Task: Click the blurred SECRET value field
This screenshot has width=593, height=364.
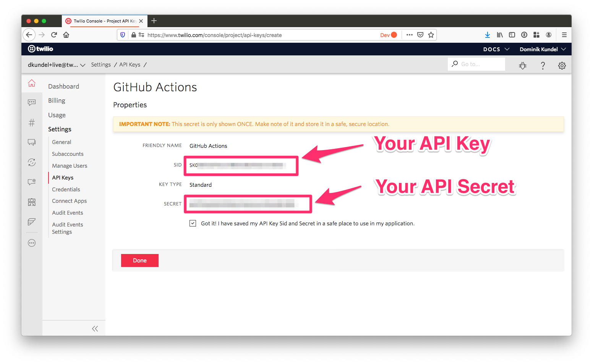Action: (244, 204)
